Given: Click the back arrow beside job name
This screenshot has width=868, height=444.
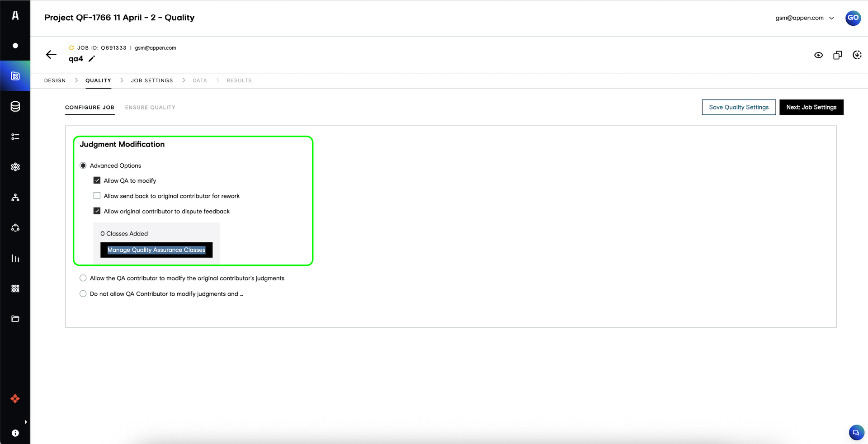Looking at the screenshot, I should coord(51,55).
